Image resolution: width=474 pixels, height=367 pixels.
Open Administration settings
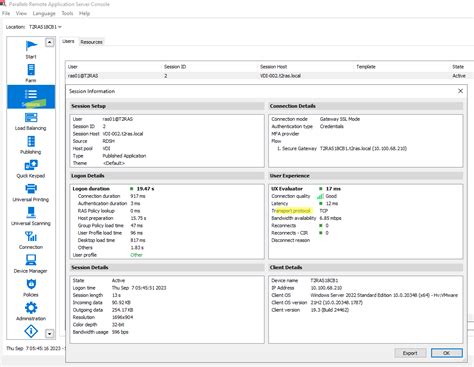point(31,311)
